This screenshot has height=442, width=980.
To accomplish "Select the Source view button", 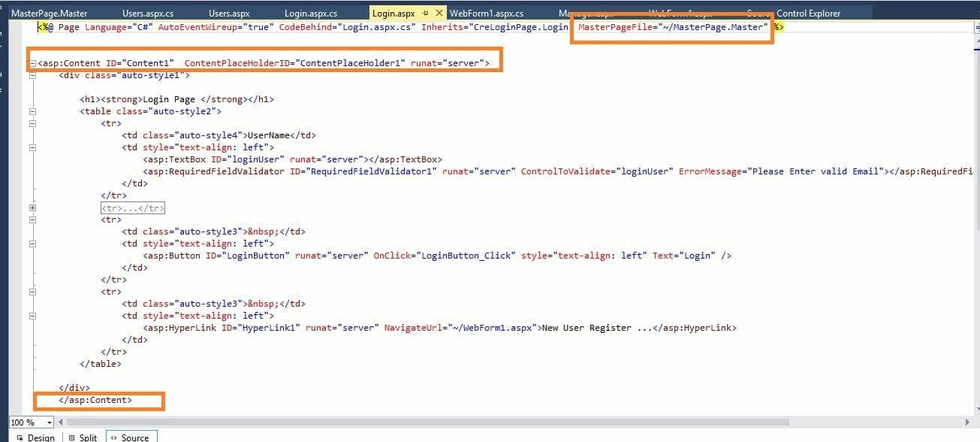I will point(129,437).
